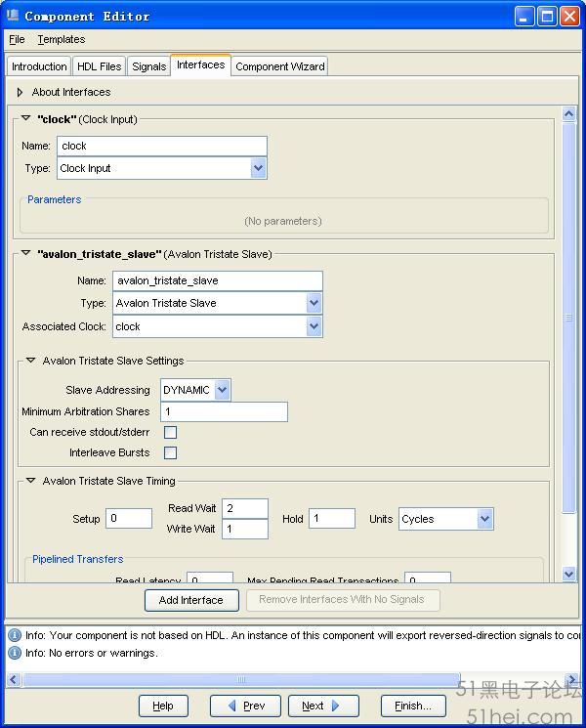Click the info icon beside HDL message
The height and width of the screenshot is (728, 586).
[x=15, y=635]
